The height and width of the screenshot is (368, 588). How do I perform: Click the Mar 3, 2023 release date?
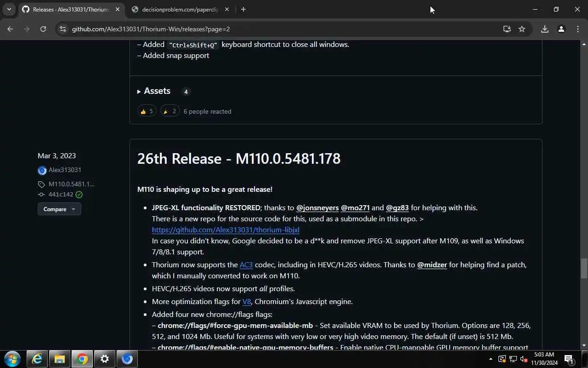tap(57, 156)
